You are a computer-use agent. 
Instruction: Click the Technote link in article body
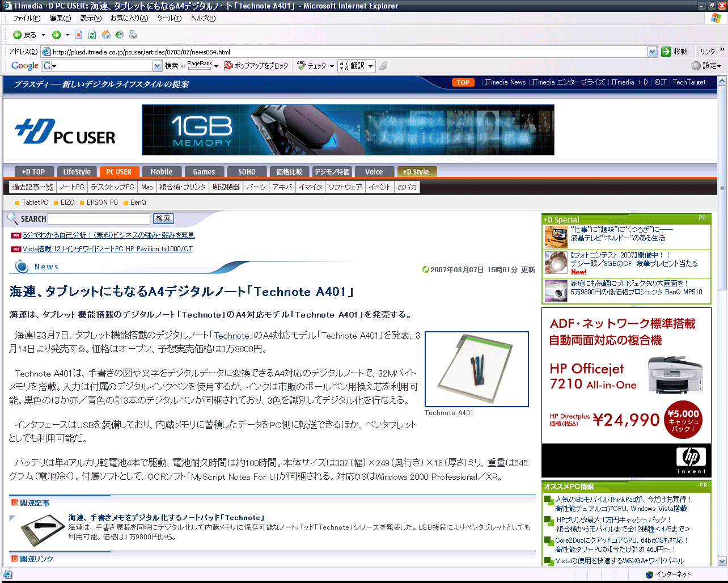point(232,336)
